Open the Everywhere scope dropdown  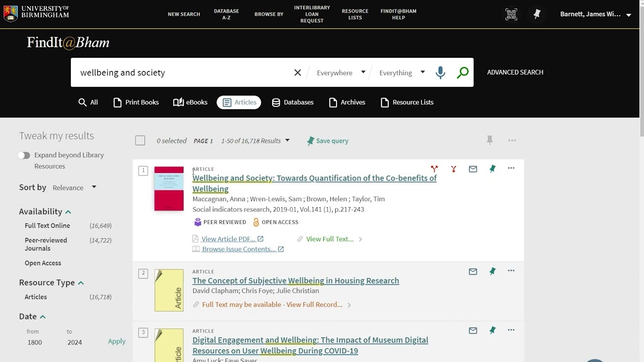pyautogui.click(x=341, y=73)
